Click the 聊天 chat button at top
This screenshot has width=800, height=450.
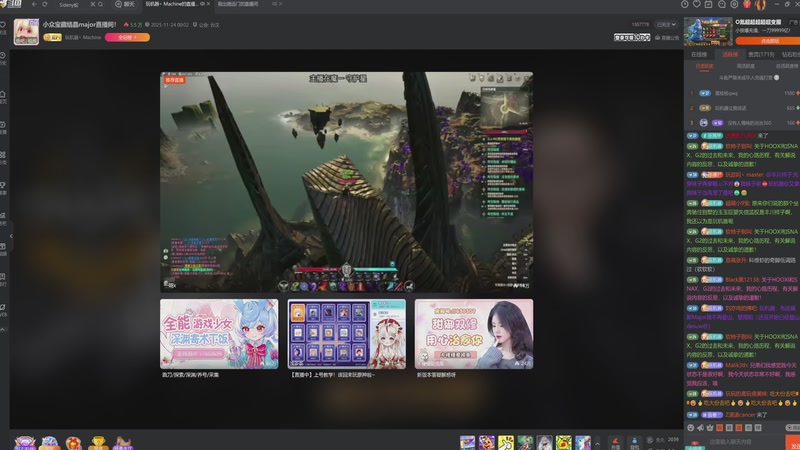tap(124, 4)
